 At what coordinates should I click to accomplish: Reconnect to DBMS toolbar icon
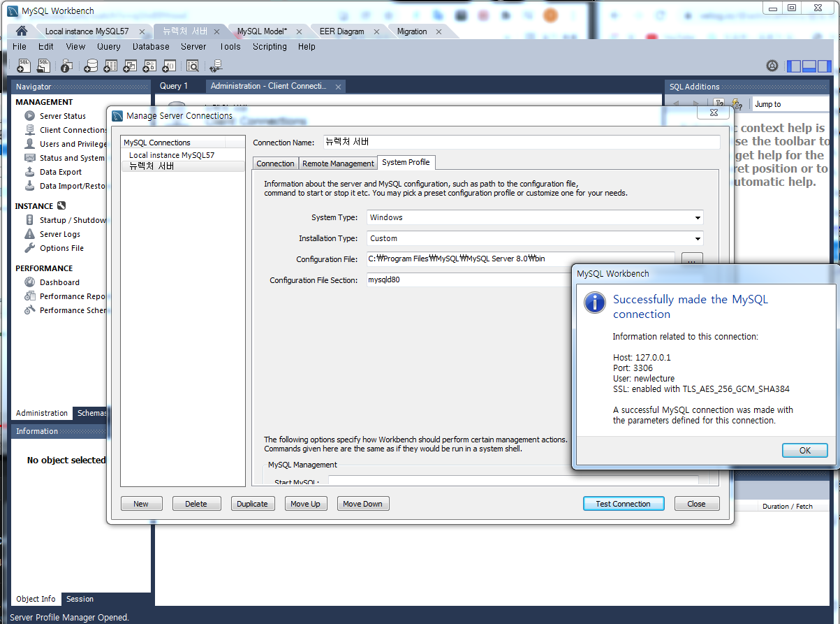click(216, 66)
